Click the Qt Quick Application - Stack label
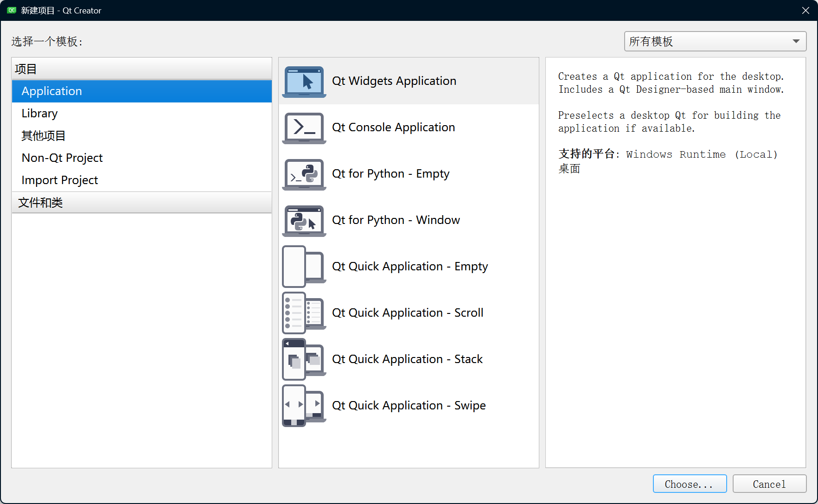This screenshot has height=504, width=818. (407, 359)
